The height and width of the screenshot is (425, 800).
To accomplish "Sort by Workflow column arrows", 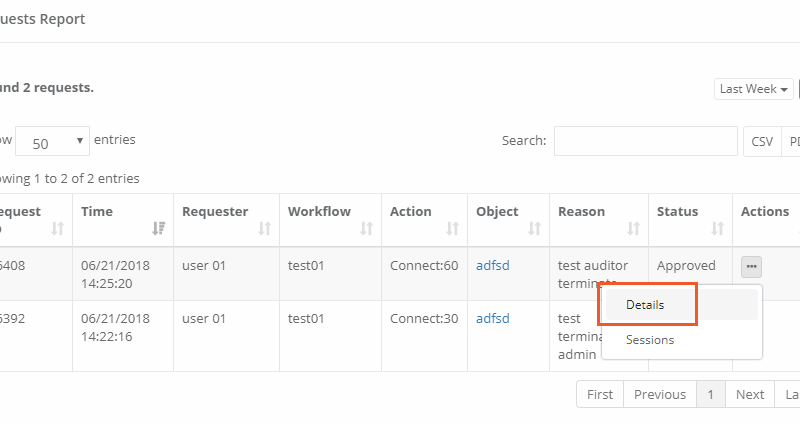I will [x=366, y=228].
